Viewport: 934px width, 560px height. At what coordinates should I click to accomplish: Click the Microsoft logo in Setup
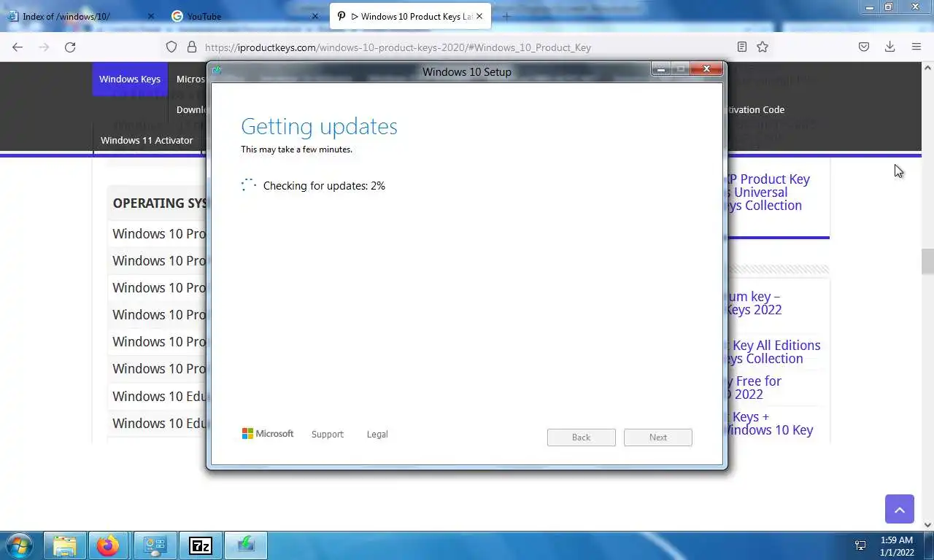pyautogui.click(x=268, y=433)
